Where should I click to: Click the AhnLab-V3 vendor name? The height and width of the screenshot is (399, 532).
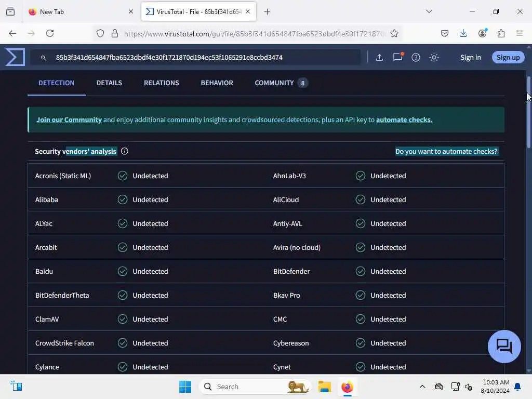(289, 176)
